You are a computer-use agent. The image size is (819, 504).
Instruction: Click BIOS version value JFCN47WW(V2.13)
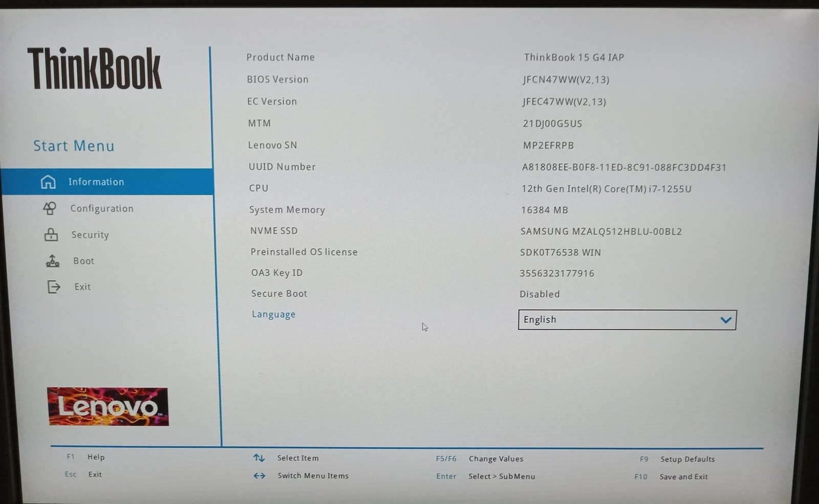(566, 80)
